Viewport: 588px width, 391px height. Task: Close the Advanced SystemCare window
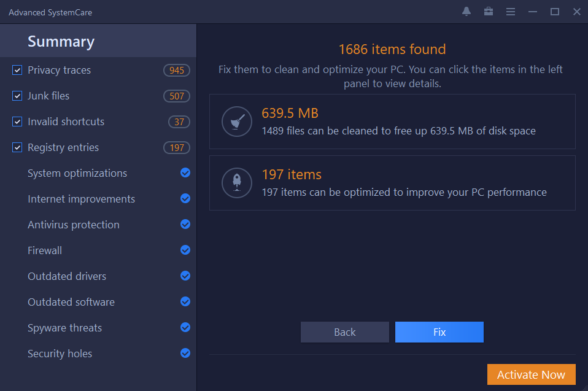click(577, 12)
